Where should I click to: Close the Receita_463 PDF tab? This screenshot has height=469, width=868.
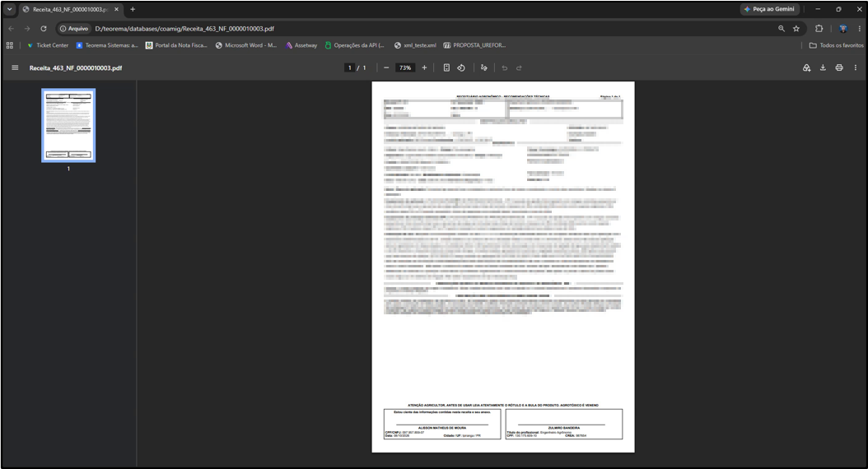click(x=116, y=9)
